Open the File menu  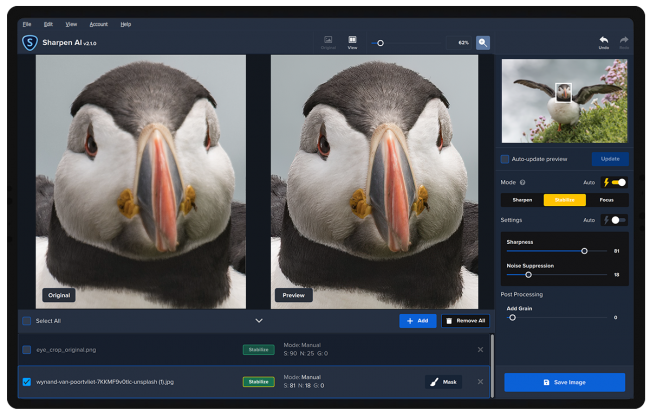click(27, 23)
